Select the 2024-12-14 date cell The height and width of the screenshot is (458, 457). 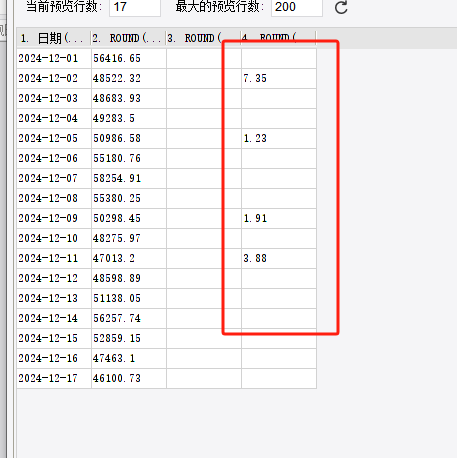click(54, 318)
